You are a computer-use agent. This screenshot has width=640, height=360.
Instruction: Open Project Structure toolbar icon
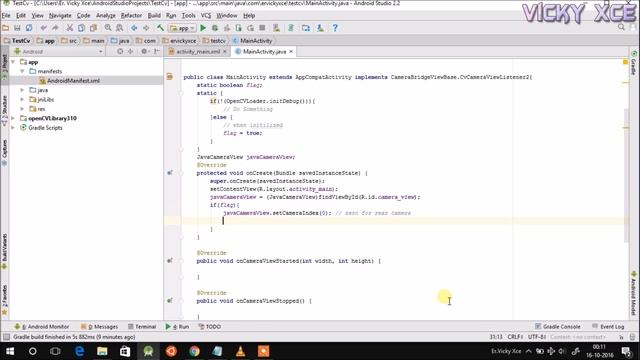click(306, 28)
